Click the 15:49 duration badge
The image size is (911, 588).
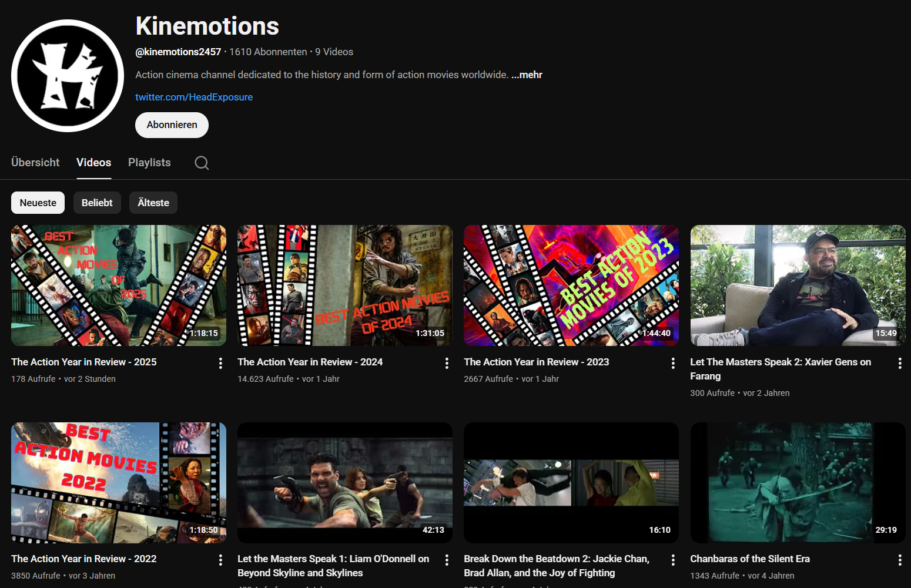click(886, 333)
